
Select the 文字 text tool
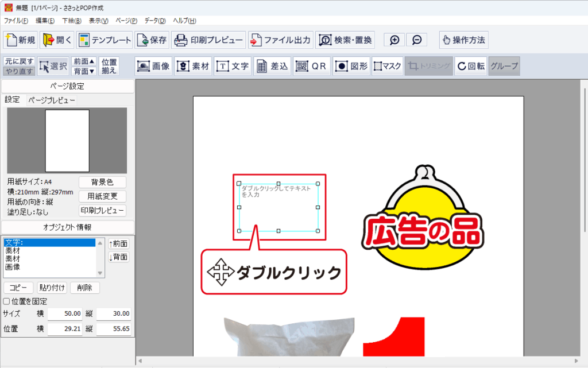[x=233, y=66]
